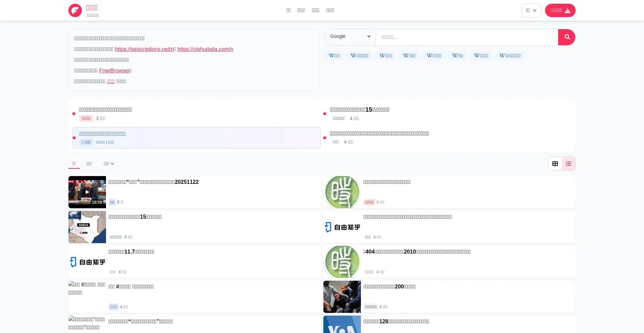Click the first Wikipedia quick-link chip
Viewport: 644px width, 333px height.
point(334,56)
